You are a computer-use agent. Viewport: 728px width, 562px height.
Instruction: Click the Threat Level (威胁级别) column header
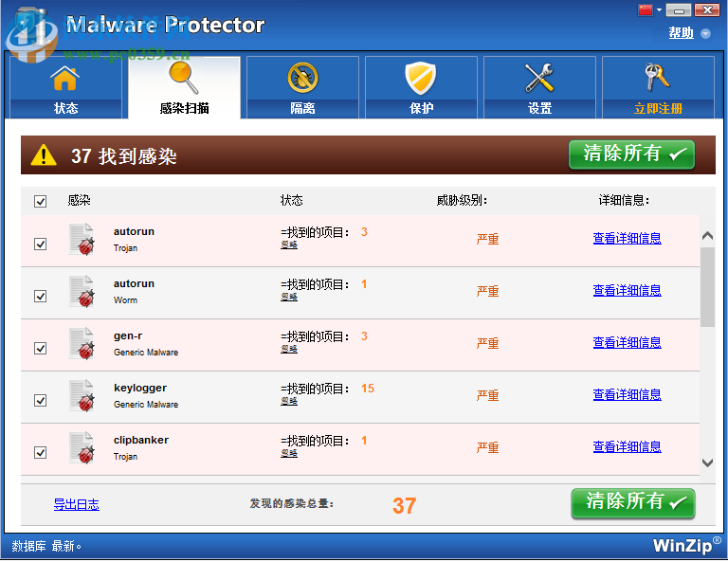[x=462, y=201]
